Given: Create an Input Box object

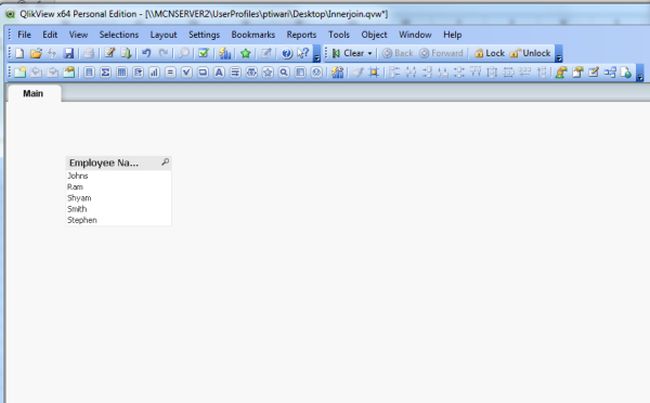Looking at the screenshot, I should pos(170,73).
